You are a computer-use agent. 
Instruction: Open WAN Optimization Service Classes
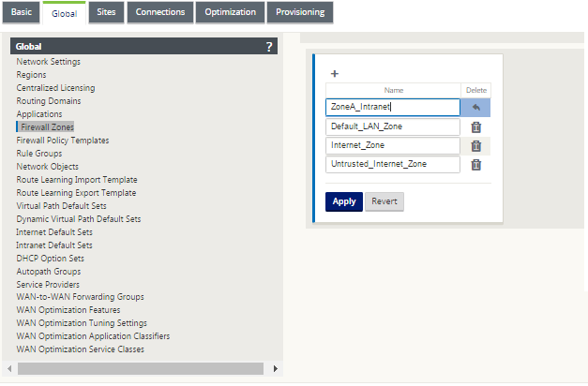coord(81,349)
